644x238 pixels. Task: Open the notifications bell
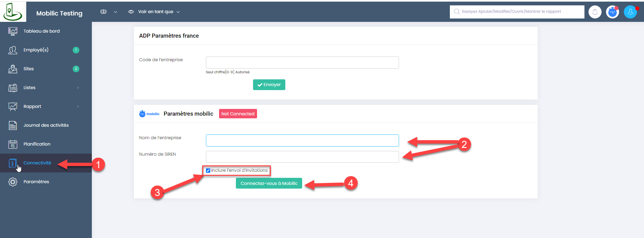coord(595,12)
